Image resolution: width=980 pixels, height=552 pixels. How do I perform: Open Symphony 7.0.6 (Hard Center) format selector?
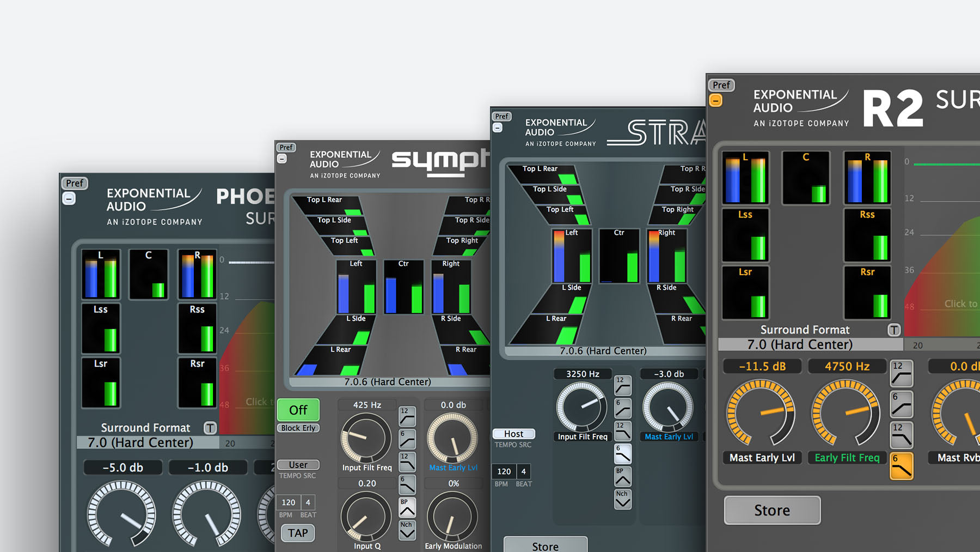point(387,382)
